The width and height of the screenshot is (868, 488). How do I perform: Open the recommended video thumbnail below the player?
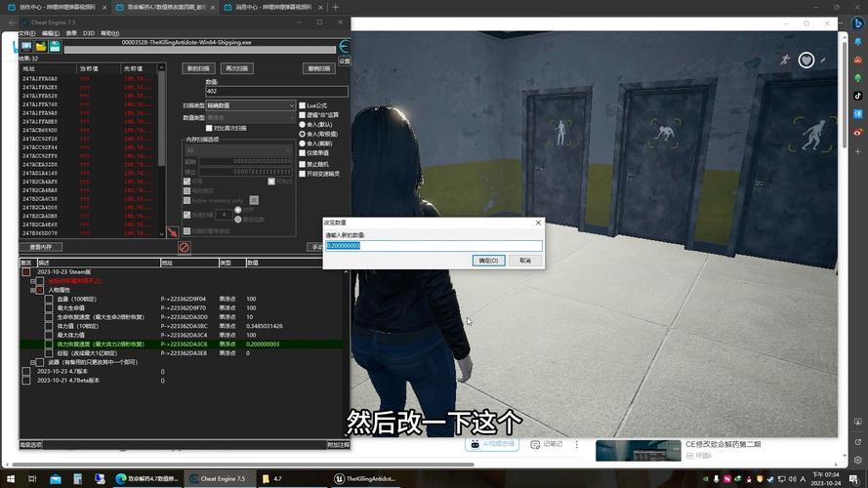pyautogui.click(x=639, y=450)
